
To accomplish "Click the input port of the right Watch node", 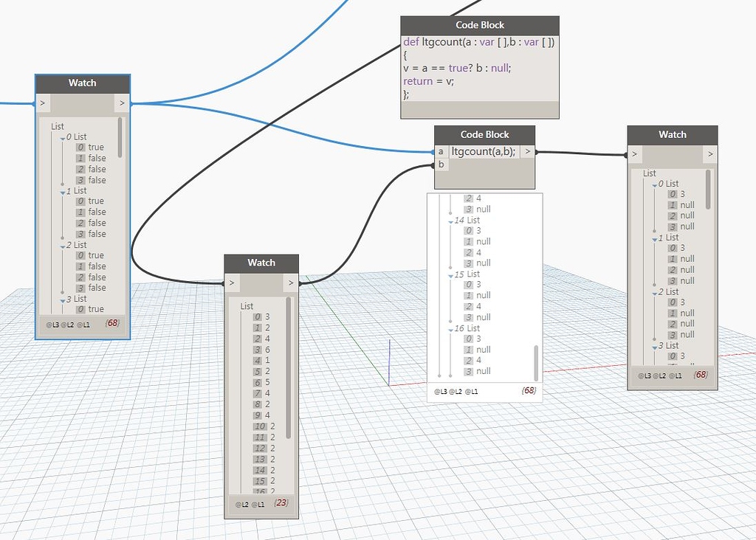I will pos(635,154).
